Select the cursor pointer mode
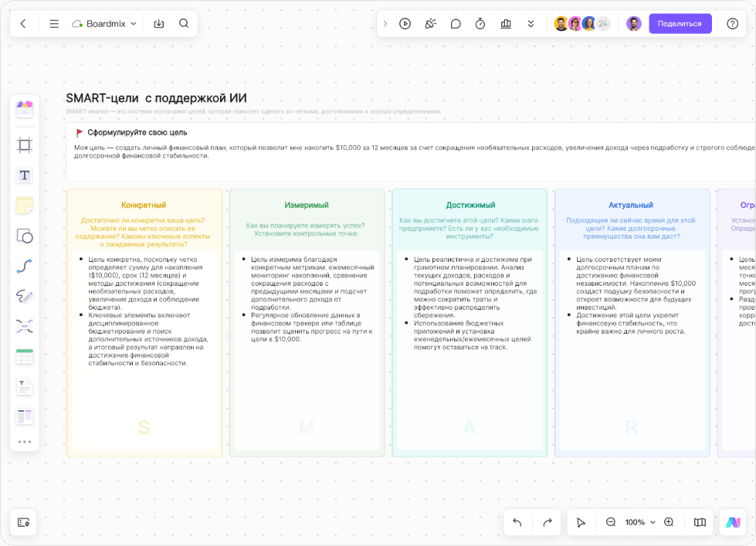 click(581, 522)
